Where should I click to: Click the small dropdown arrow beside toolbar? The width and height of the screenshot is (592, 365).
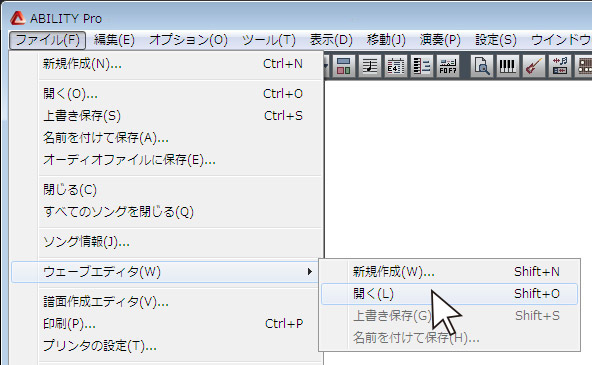click(x=326, y=66)
